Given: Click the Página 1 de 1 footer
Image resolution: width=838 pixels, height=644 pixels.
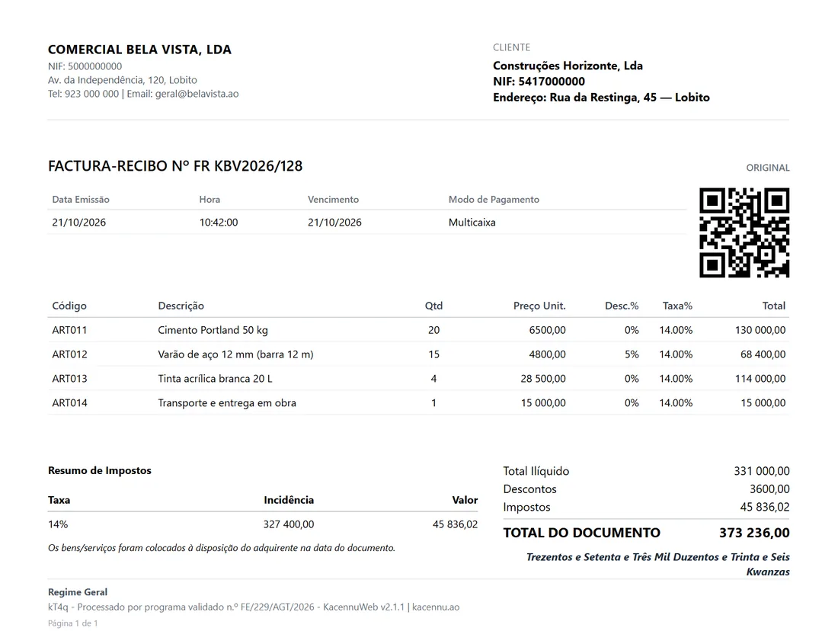Looking at the screenshot, I should (x=72, y=623).
